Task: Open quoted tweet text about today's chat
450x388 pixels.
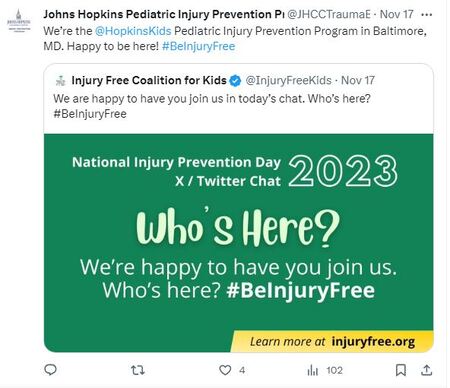Action: [212, 106]
